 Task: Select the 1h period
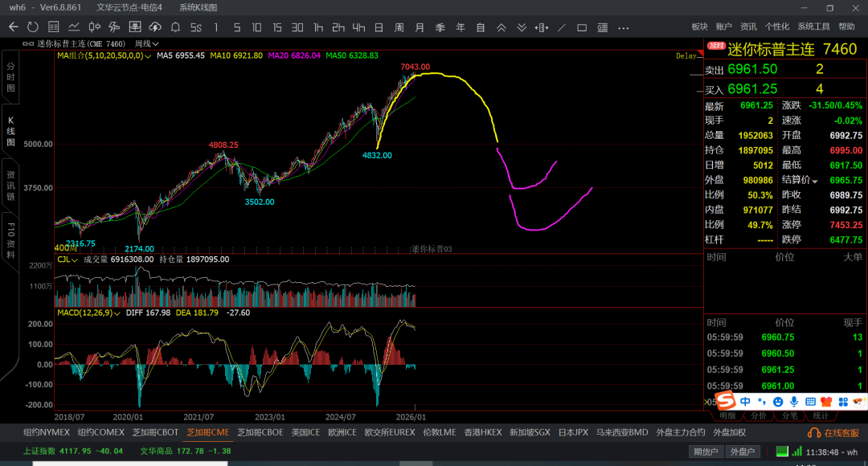coord(317,27)
